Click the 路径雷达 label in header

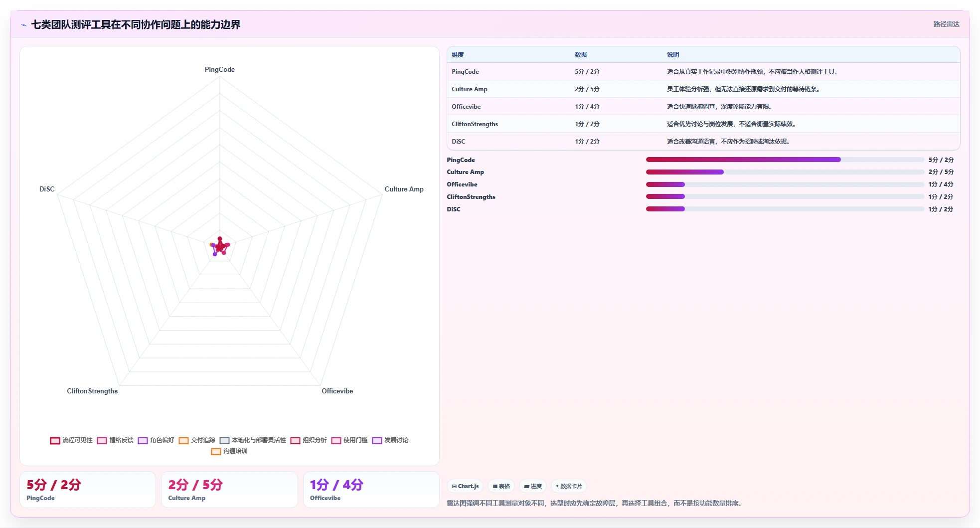coord(946,24)
